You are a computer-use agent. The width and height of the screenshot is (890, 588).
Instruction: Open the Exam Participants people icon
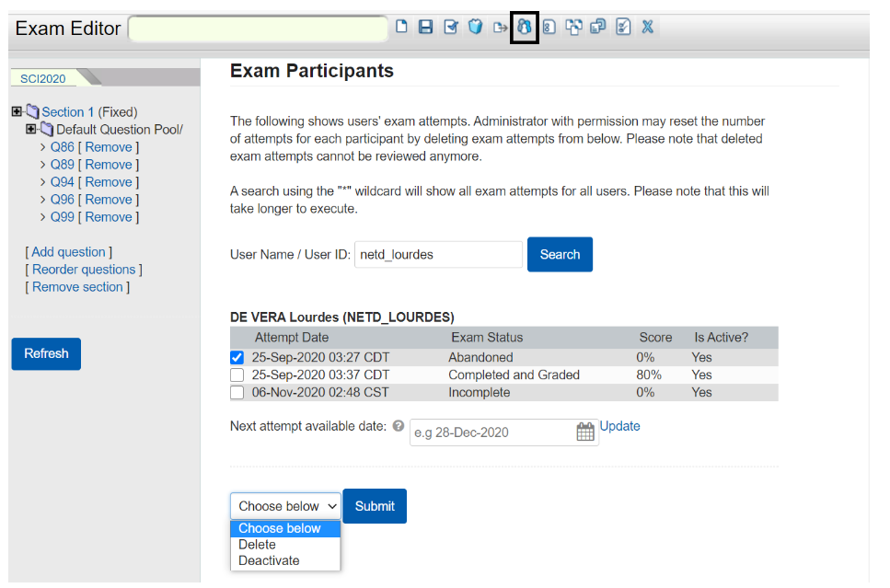[524, 27]
